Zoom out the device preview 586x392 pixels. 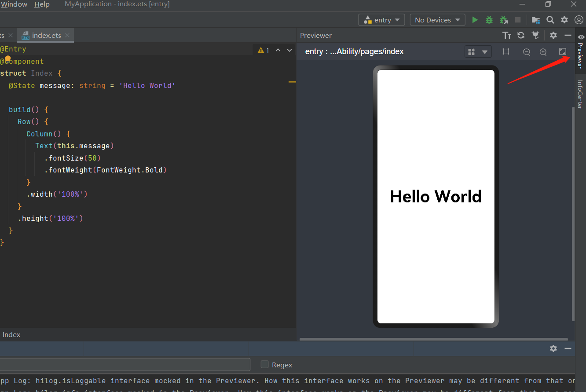point(526,52)
